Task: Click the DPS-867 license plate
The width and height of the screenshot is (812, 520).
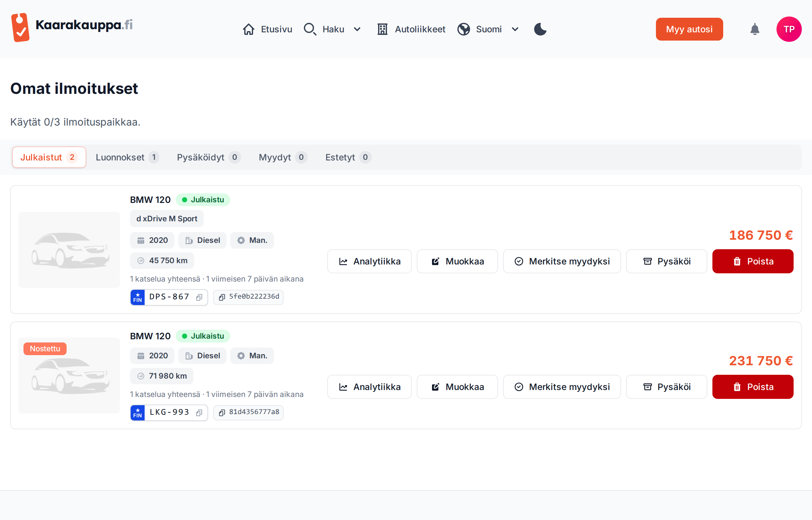Action: [x=169, y=297]
